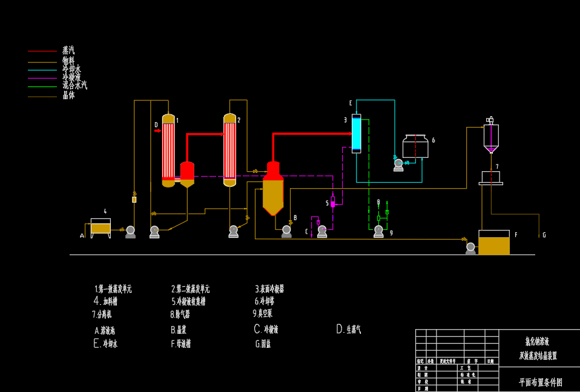Select the '3.表面冷凝器' legend text

[x=269, y=289]
